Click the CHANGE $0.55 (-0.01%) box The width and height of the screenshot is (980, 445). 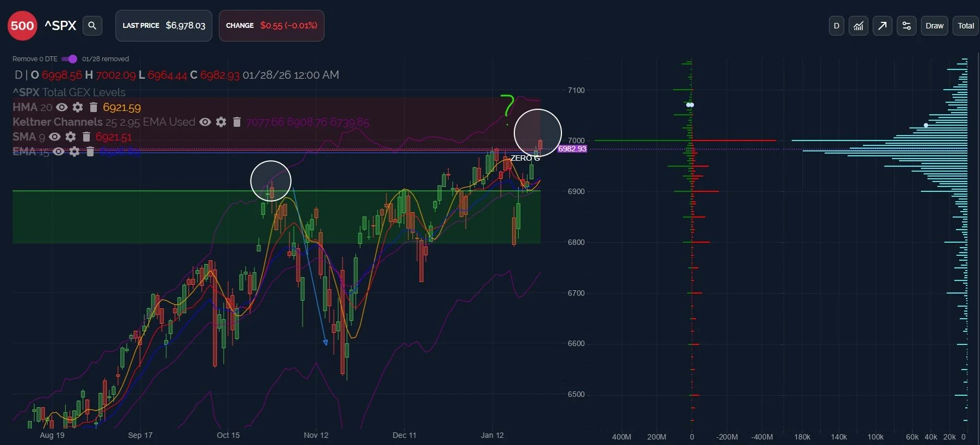271,25
